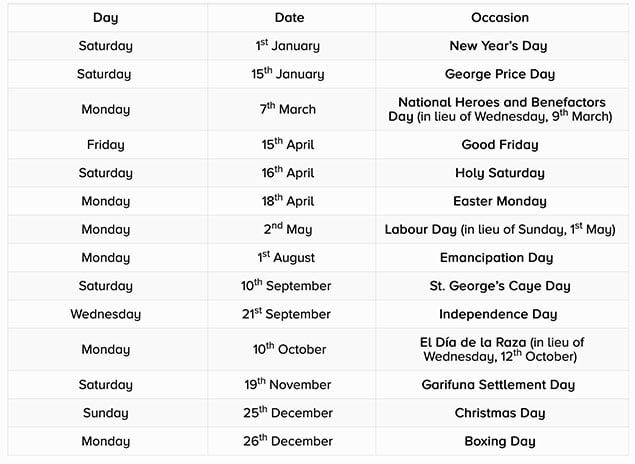The height and width of the screenshot is (464, 635).
Task: Click the Christmas Day occasion
Action: point(499,413)
